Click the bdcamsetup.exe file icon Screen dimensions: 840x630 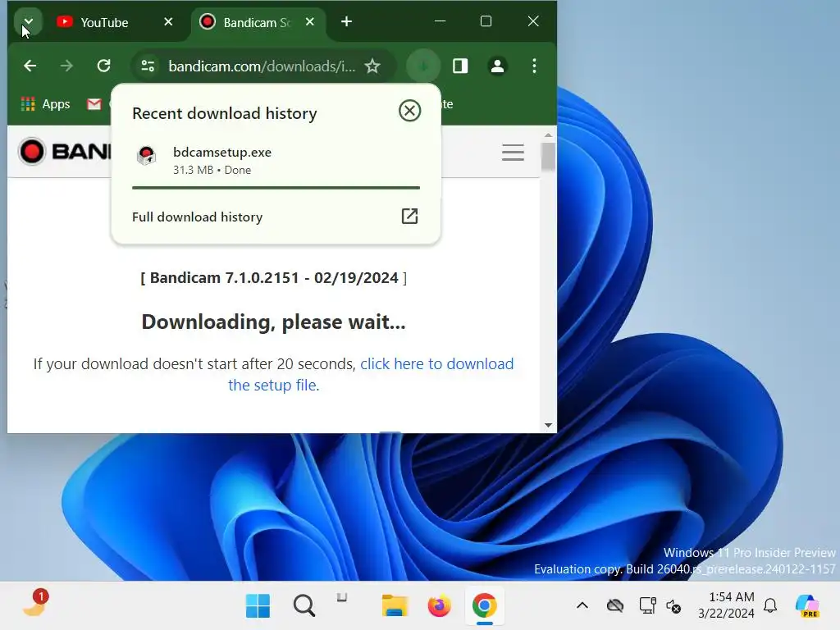pos(147,156)
